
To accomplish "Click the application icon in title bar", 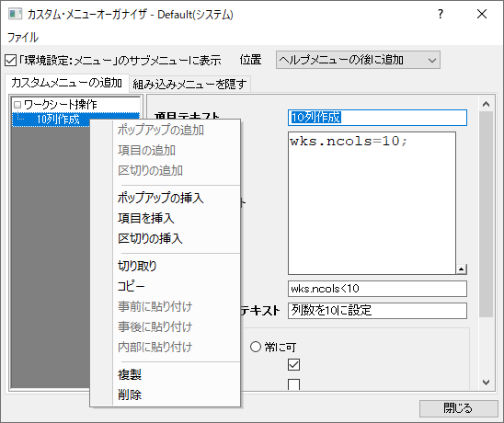I will [15, 14].
